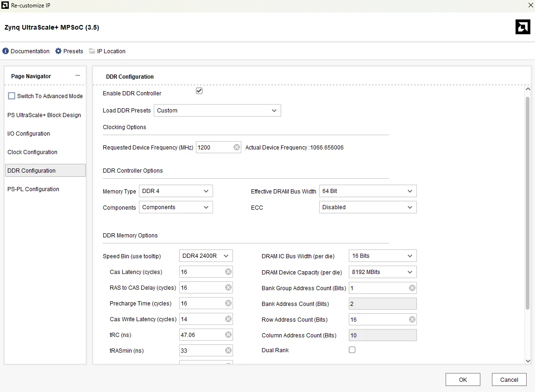Clear the Cas Latency value
Viewport: 535px width, 392px height.
pyautogui.click(x=228, y=272)
